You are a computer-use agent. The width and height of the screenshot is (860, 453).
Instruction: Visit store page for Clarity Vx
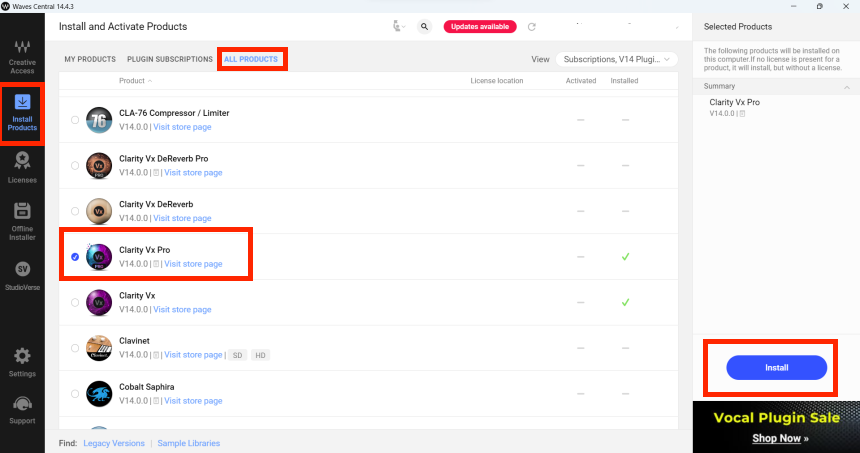point(182,309)
